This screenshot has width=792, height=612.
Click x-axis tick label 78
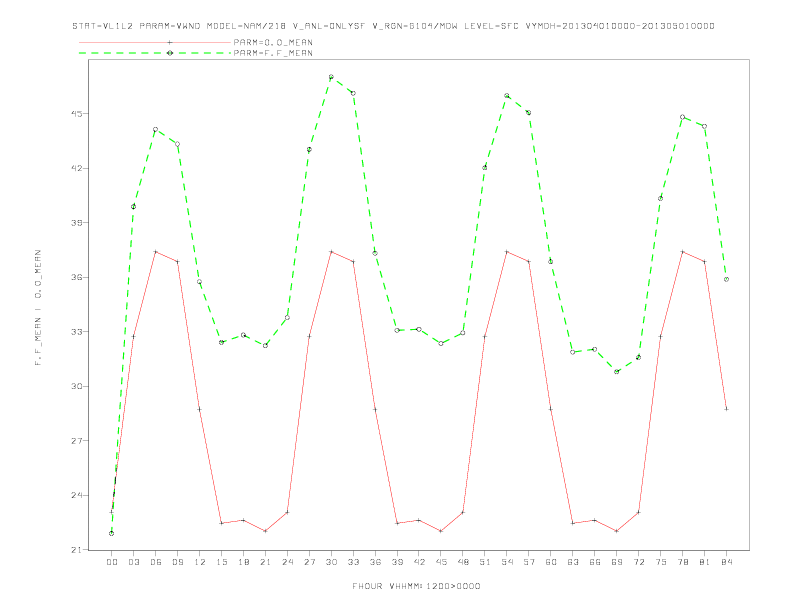coord(682,562)
